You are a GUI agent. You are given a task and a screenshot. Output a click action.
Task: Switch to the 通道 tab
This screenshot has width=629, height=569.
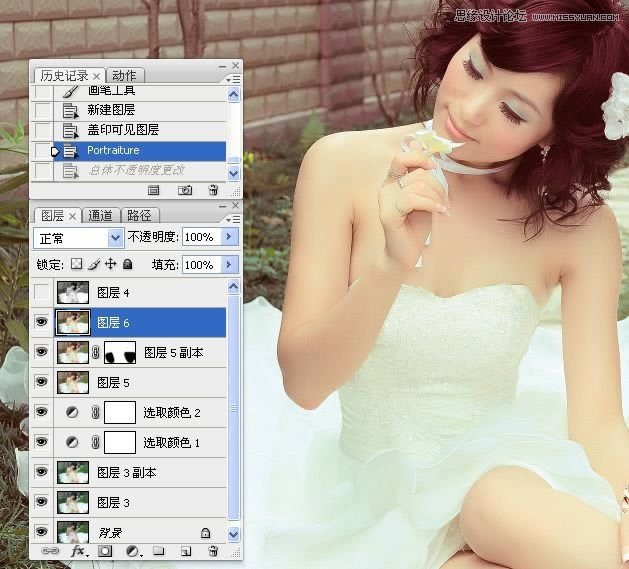[100, 215]
